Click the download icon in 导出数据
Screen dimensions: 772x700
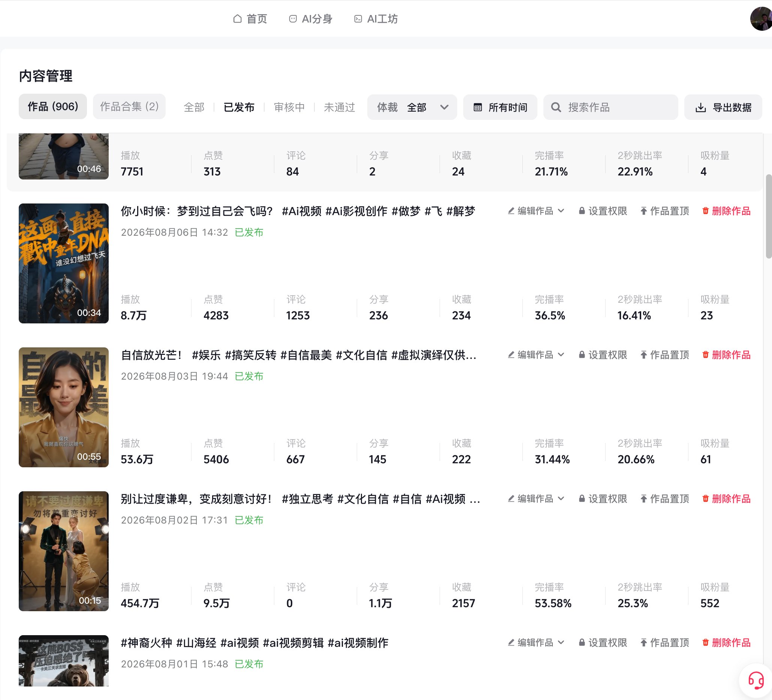700,108
